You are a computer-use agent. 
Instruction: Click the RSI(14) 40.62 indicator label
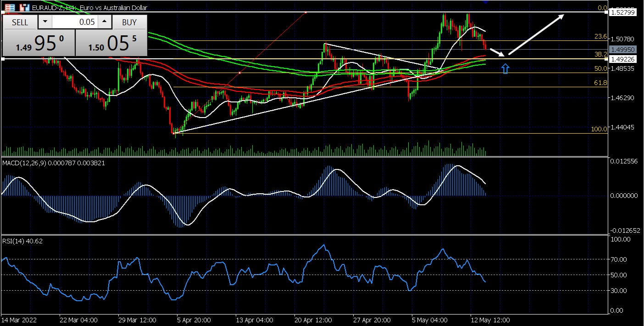click(22, 241)
